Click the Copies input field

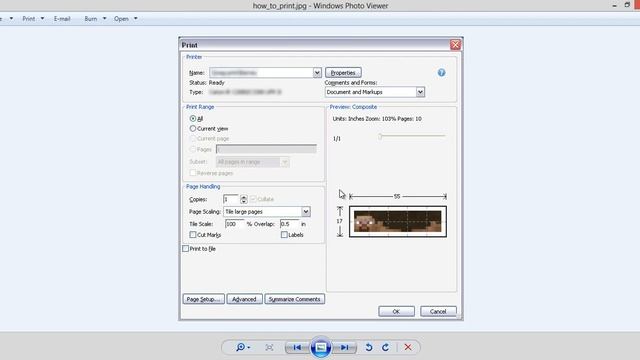pos(231,199)
